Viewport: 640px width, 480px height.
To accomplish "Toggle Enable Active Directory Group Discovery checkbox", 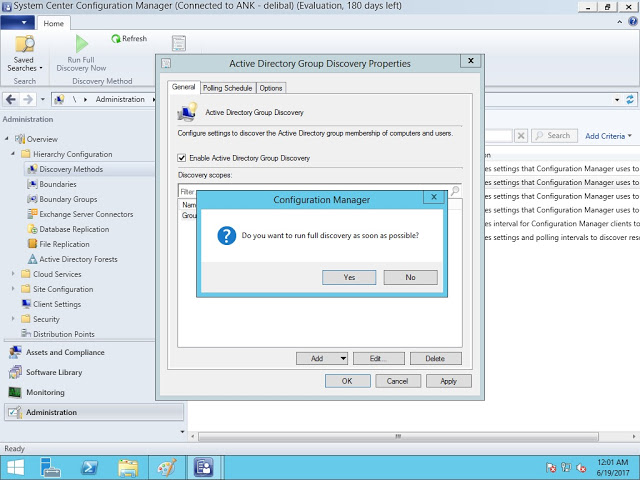I will 182,158.
